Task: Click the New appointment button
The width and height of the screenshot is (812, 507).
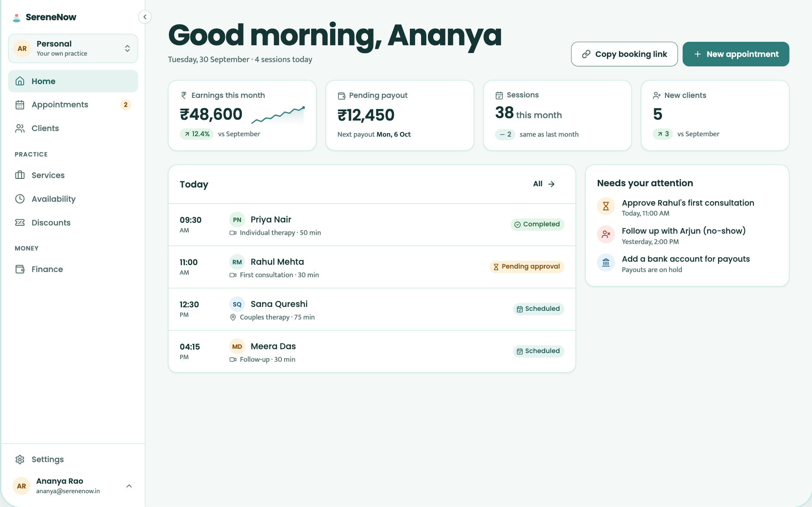Action: 736,54
